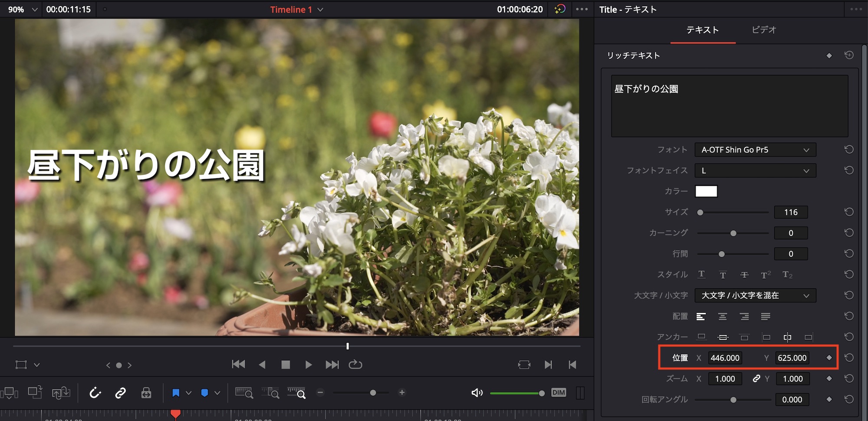868x421 pixels.
Task: Click the position X field showing 446.000
Action: click(x=725, y=358)
